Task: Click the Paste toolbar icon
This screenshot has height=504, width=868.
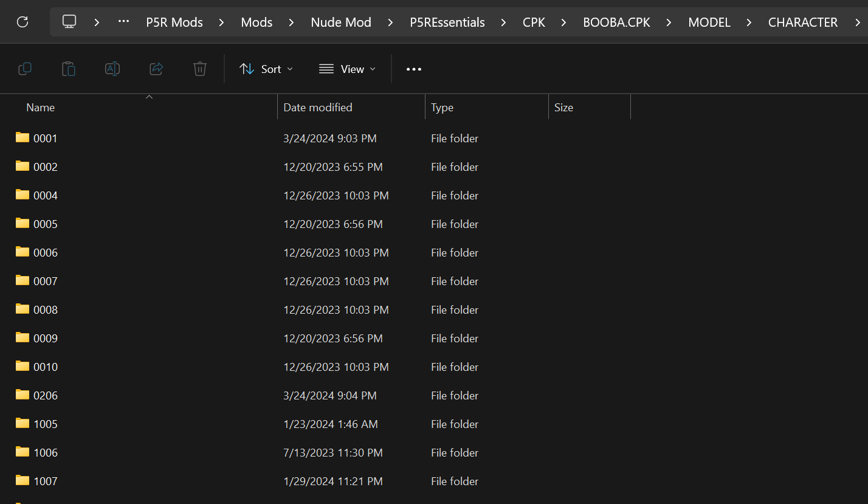Action: tap(69, 69)
